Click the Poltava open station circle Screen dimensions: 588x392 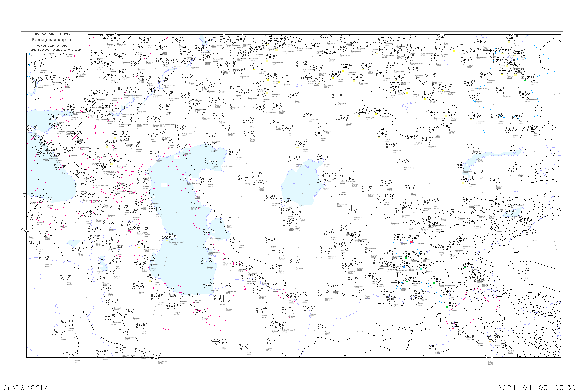coord(38,65)
